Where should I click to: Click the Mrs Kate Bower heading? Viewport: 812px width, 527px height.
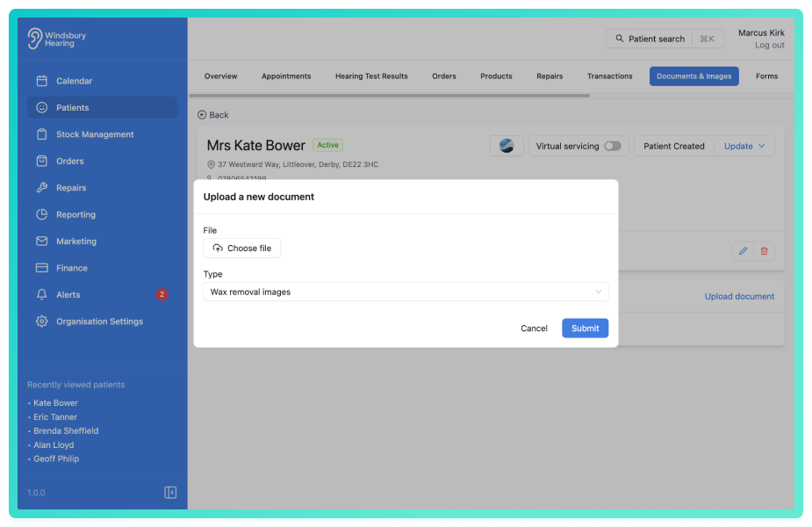(255, 146)
